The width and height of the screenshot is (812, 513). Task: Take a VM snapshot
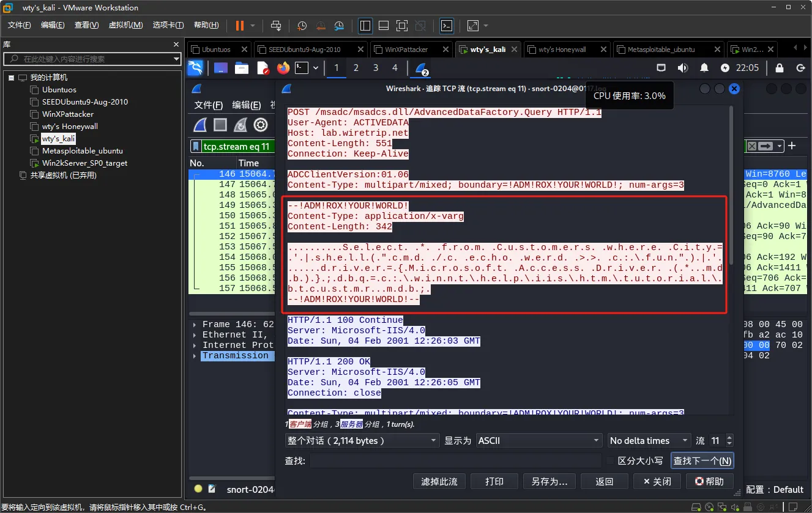[x=302, y=26]
